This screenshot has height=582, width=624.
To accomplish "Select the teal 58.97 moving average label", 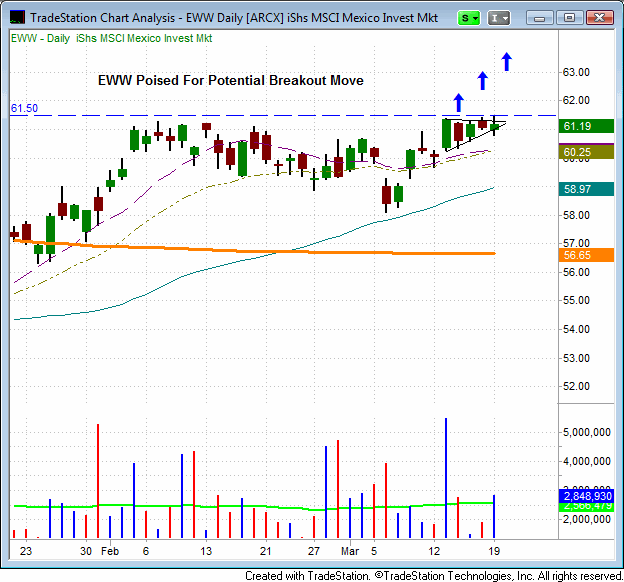I will (x=578, y=188).
